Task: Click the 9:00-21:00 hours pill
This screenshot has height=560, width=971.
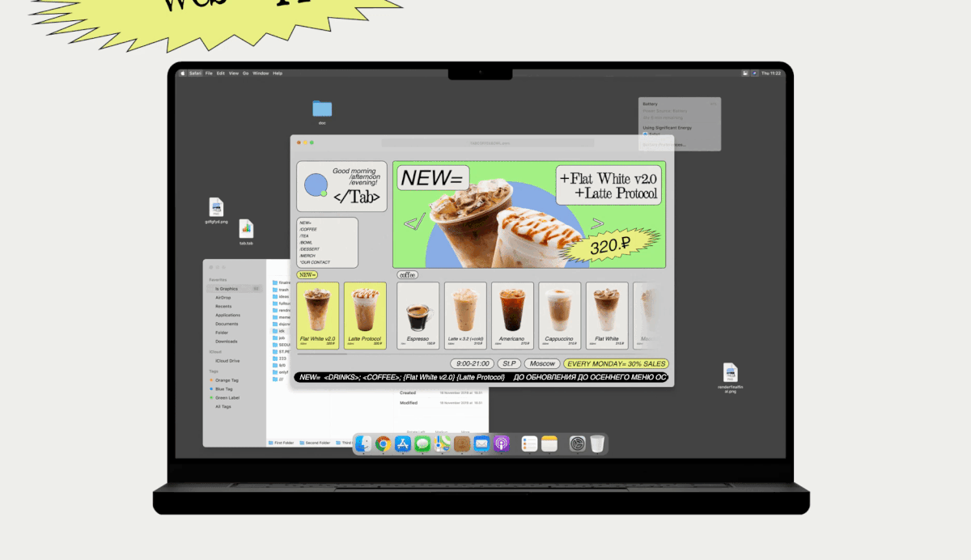Action: 472,364
